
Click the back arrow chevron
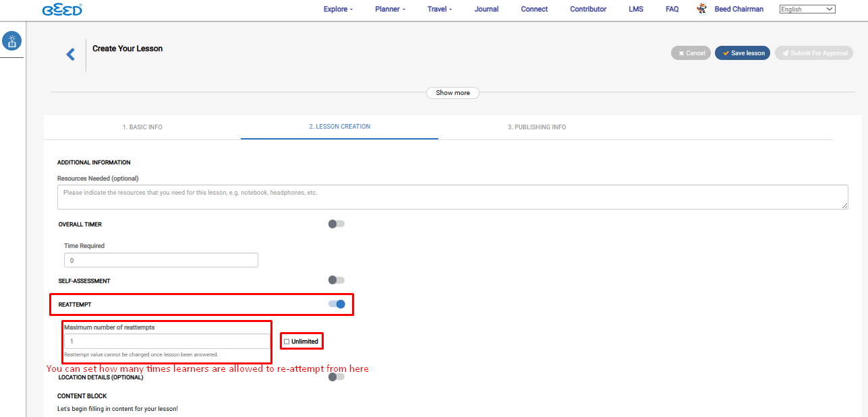point(71,55)
